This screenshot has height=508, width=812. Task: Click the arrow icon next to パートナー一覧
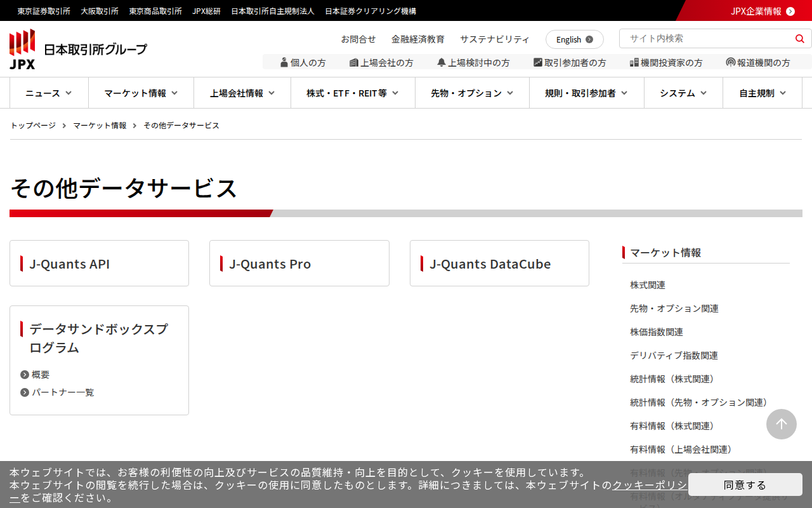[25, 392]
